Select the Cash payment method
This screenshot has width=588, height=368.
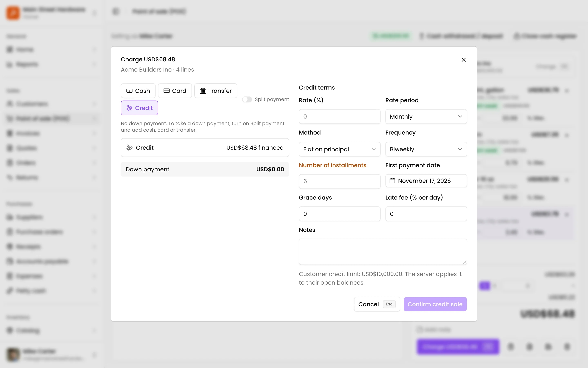coord(138,91)
